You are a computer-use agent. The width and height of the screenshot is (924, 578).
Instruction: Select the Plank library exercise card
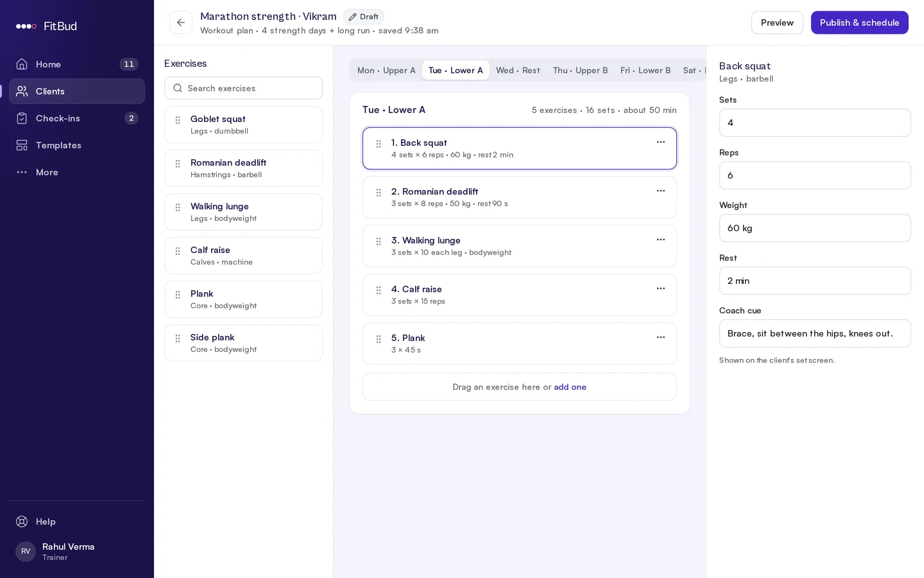click(243, 299)
